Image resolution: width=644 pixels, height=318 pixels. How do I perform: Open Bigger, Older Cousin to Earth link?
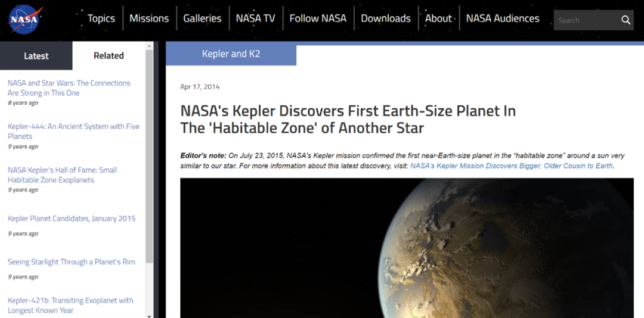tap(512, 166)
